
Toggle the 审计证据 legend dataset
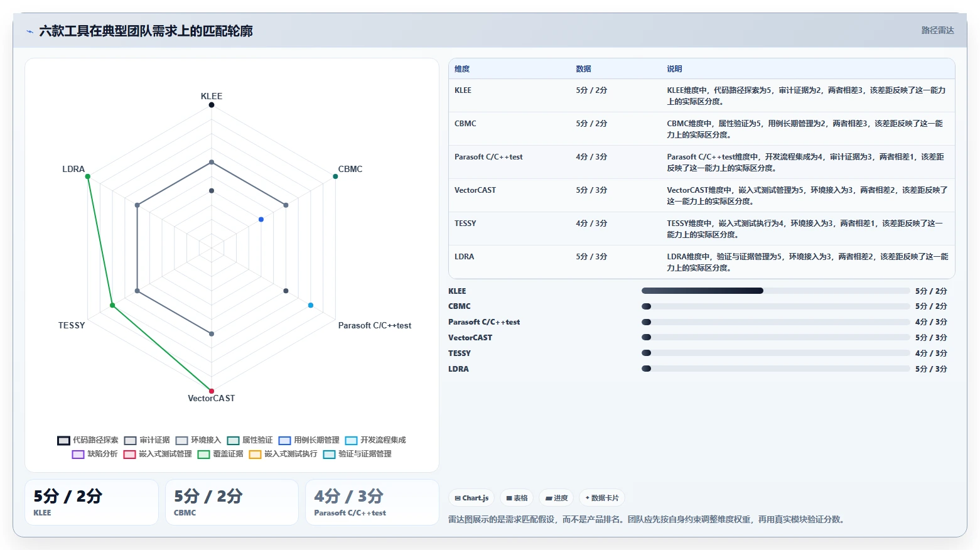pyautogui.click(x=147, y=440)
